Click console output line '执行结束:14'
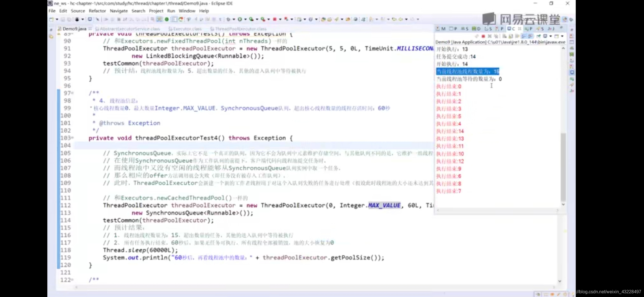 pyautogui.click(x=450, y=131)
